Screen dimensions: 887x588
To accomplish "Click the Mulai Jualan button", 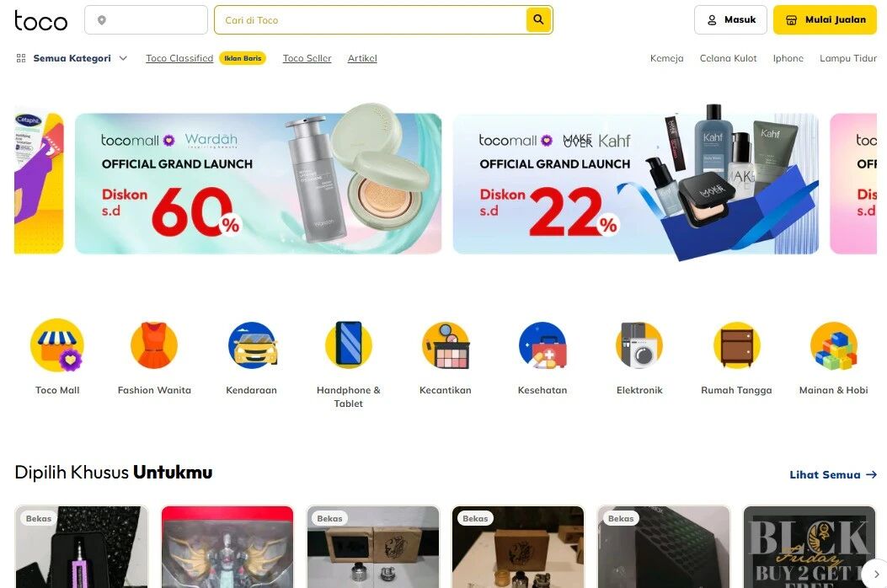I will [825, 20].
